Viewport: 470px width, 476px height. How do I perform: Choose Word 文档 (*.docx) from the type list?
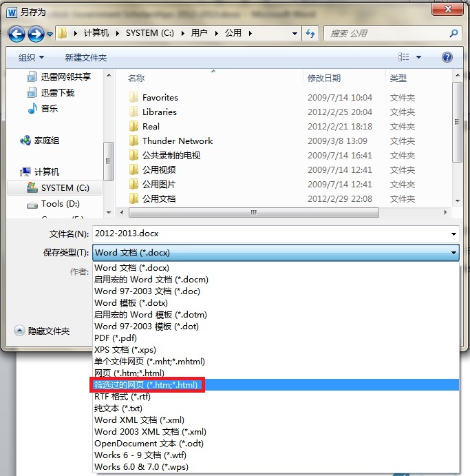pyautogui.click(x=276, y=268)
